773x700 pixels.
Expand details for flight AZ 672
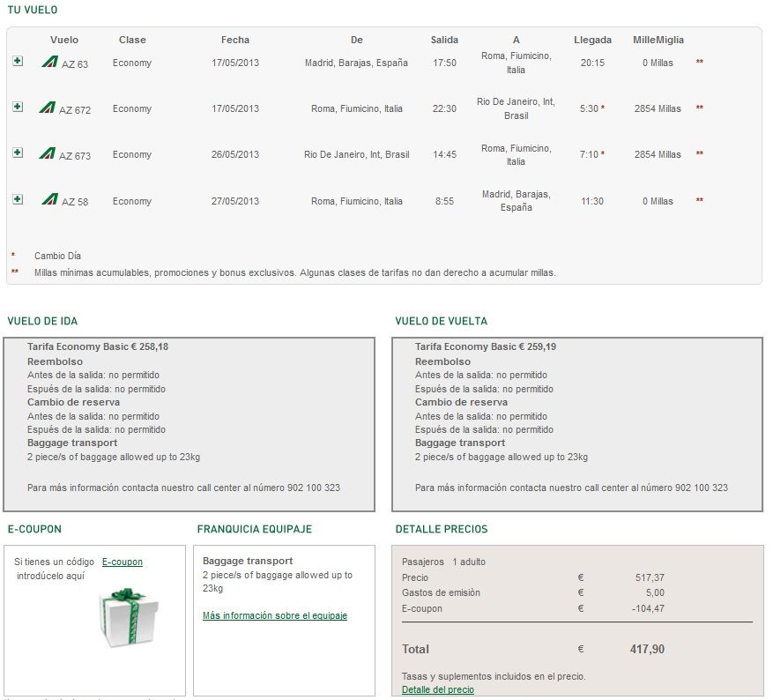[x=18, y=107]
